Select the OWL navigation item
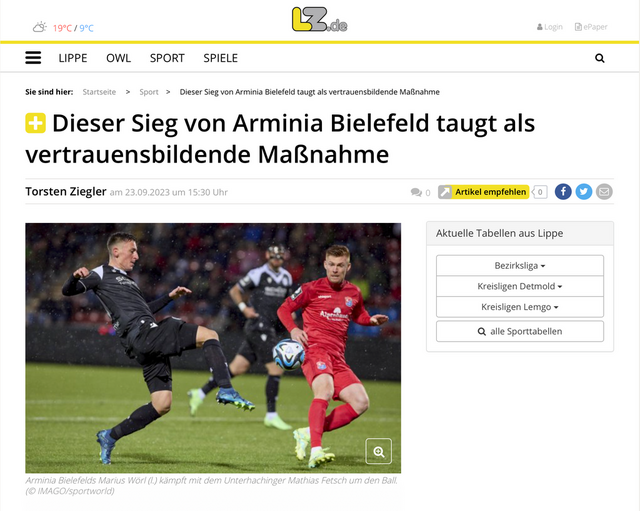The image size is (640, 511). click(x=118, y=58)
